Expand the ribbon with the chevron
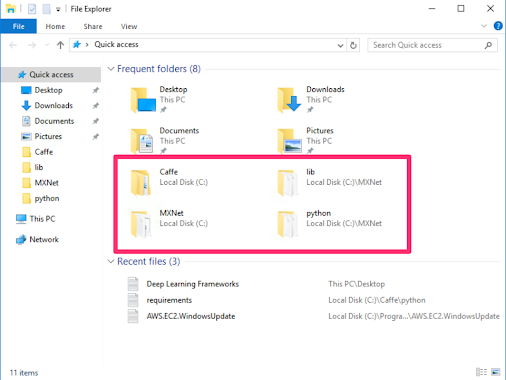The image size is (506, 380). pyautogui.click(x=484, y=26)
